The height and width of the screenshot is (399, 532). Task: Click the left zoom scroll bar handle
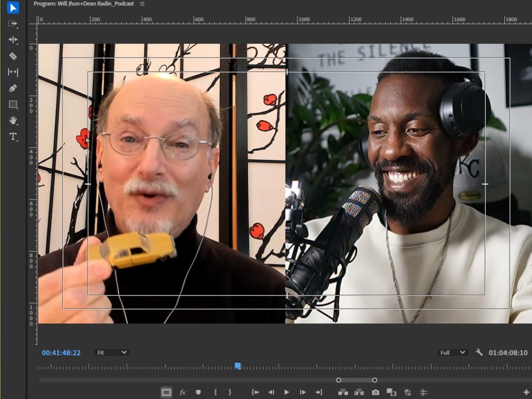[338, 380]
